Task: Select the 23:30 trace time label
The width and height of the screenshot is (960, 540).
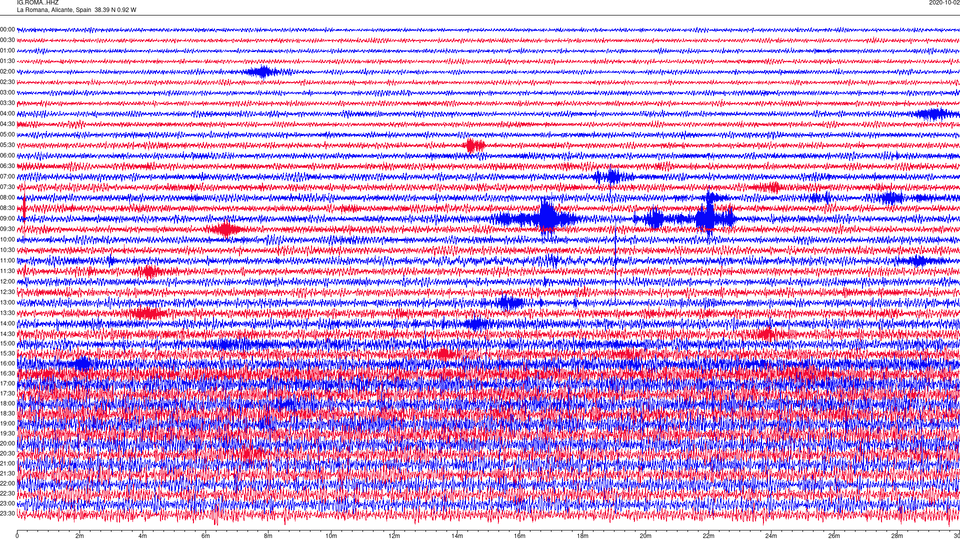Action: pos(7,513)
